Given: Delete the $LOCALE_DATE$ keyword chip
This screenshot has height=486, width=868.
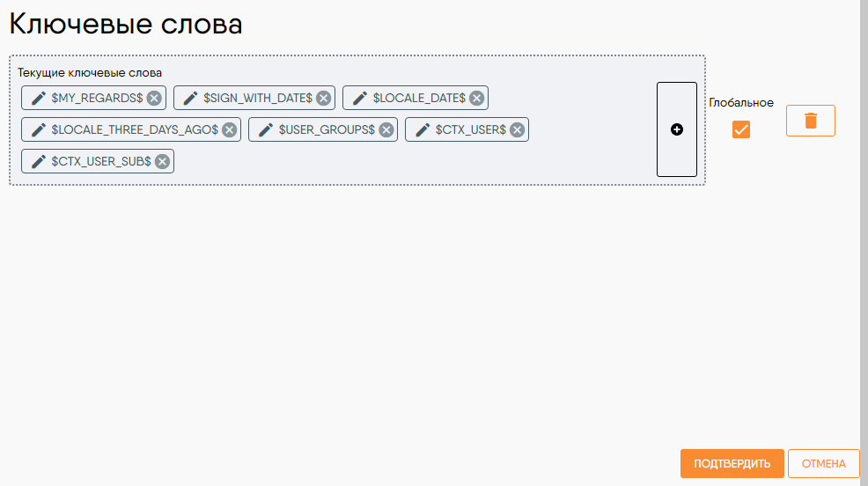Looking at the screenshot, I should (x=476, y=98).
